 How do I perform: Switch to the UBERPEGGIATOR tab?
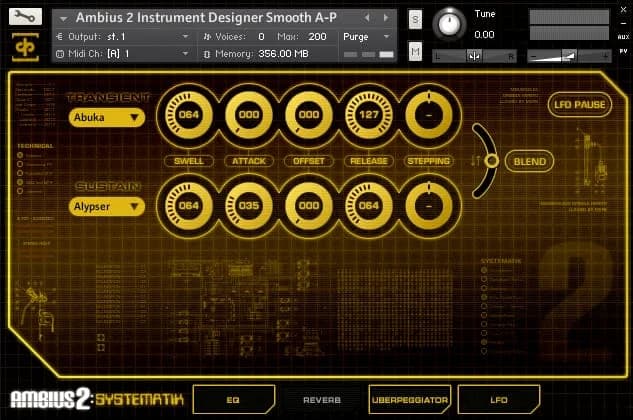[x=408, y=398]
